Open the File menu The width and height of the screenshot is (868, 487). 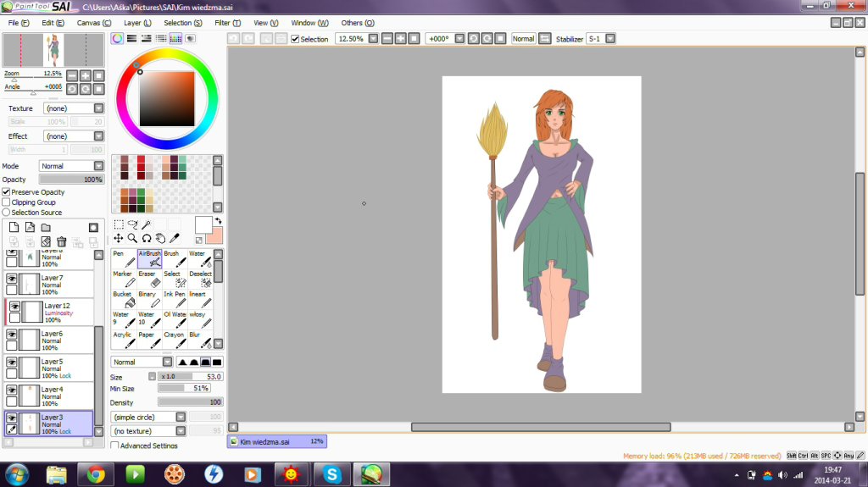[19, 23]
